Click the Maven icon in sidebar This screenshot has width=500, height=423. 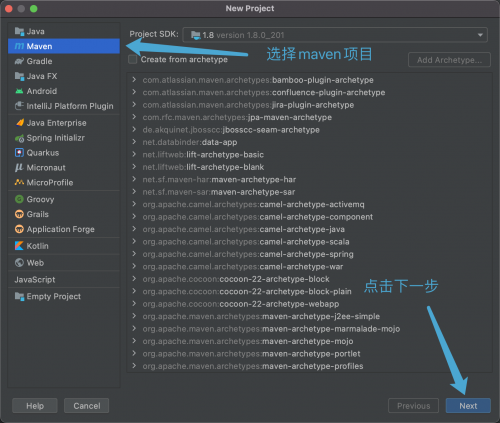click(x=19, y=46)
